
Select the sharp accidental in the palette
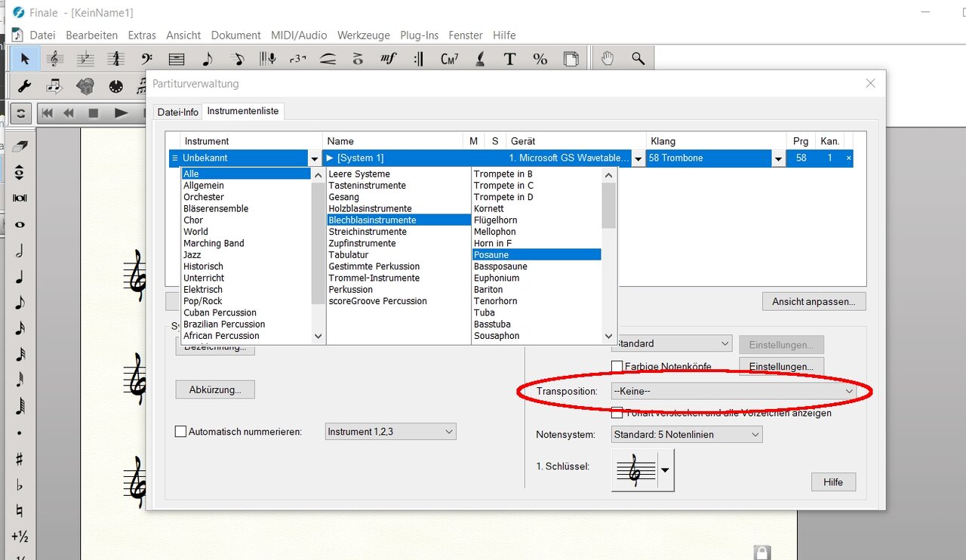tap(20, 460)
